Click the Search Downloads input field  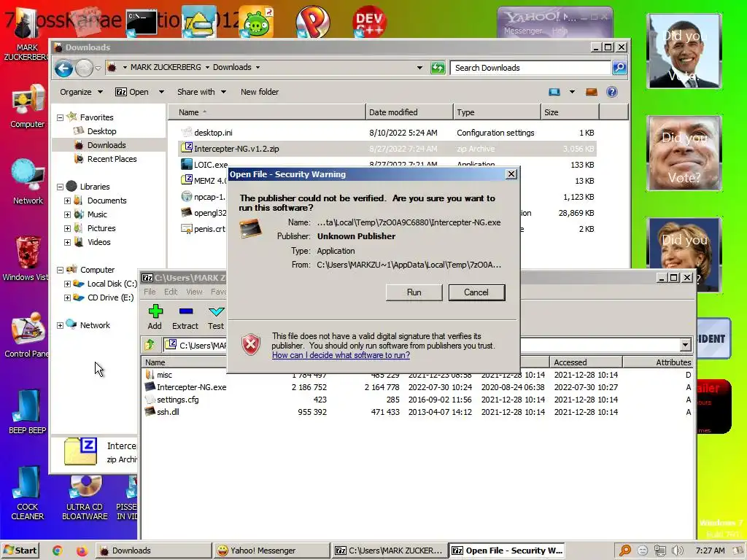point(530,68)
